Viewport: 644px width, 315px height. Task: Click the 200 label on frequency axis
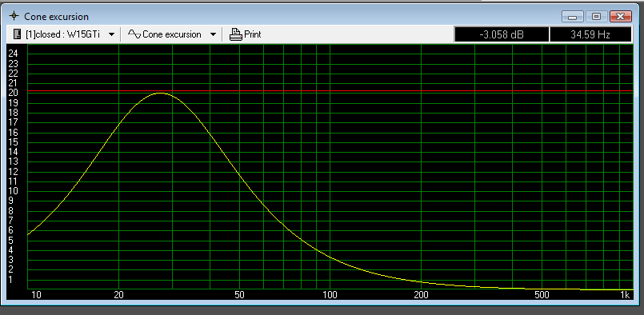coord(421,295)
